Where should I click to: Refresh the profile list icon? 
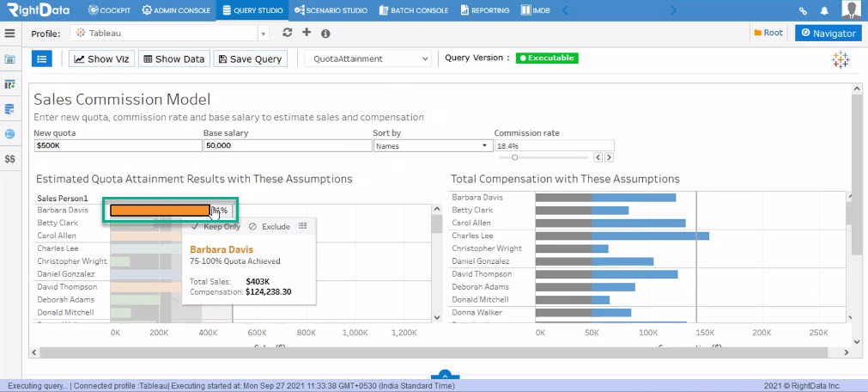[287, 33]
